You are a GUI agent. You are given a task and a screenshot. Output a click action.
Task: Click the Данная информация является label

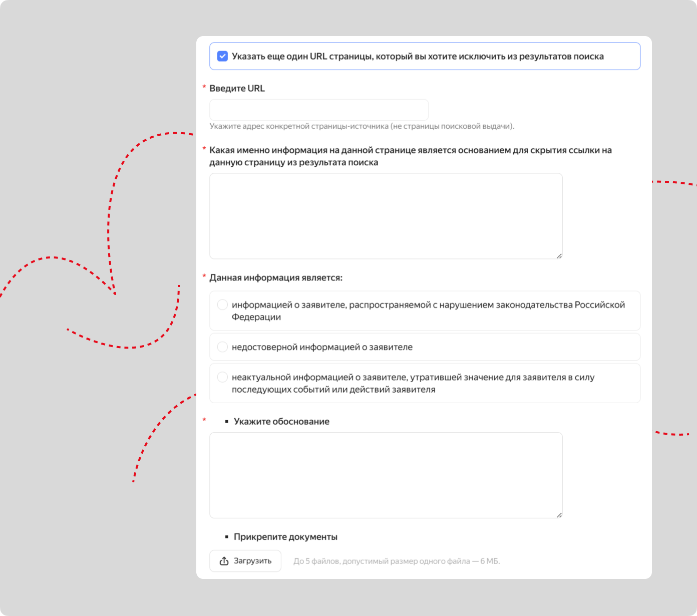276,277
